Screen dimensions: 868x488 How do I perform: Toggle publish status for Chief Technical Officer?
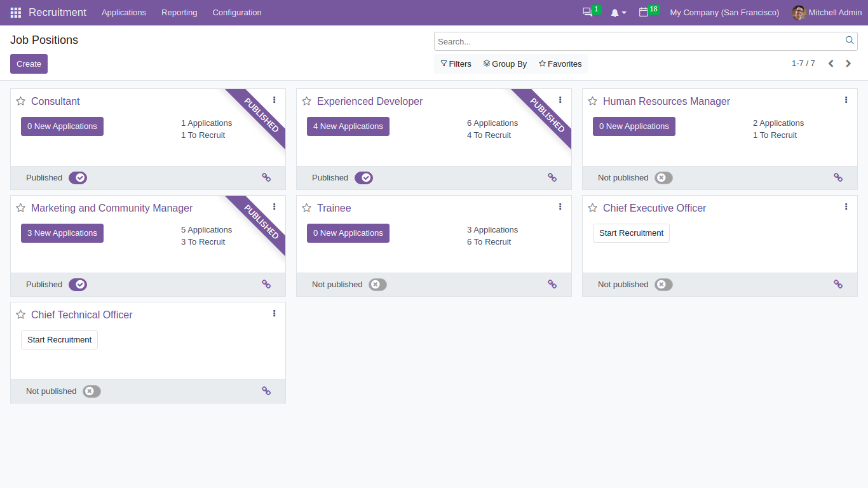coord(91,391)
